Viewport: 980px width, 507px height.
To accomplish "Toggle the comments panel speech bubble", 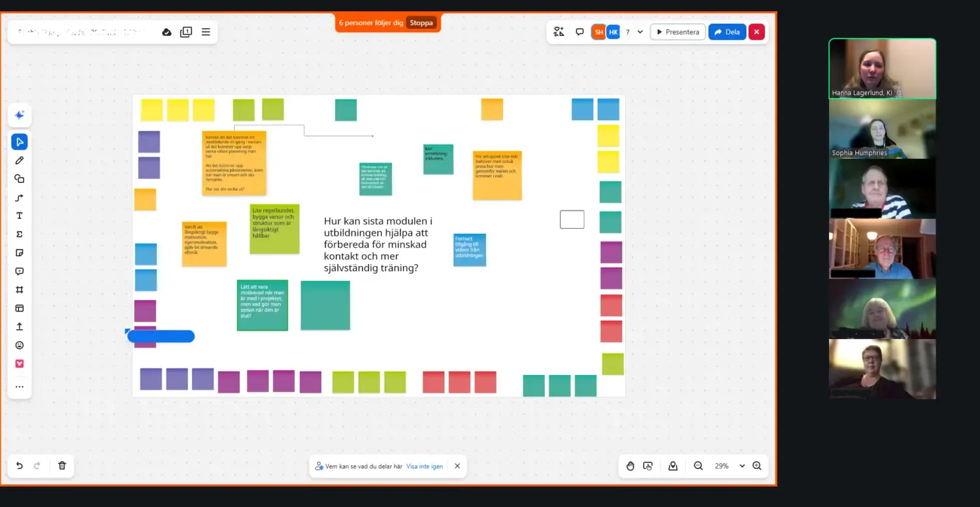I will pos(580,32).
